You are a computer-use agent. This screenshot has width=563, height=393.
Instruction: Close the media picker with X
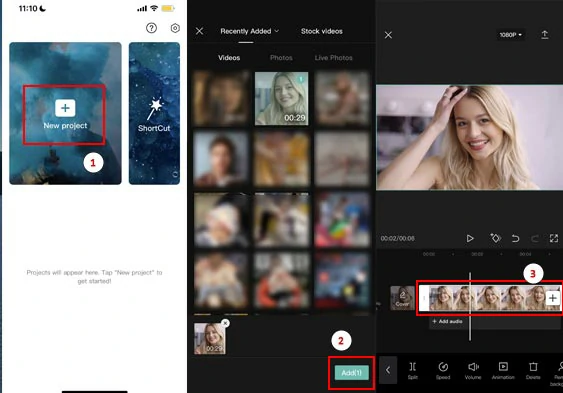(200, 31)
